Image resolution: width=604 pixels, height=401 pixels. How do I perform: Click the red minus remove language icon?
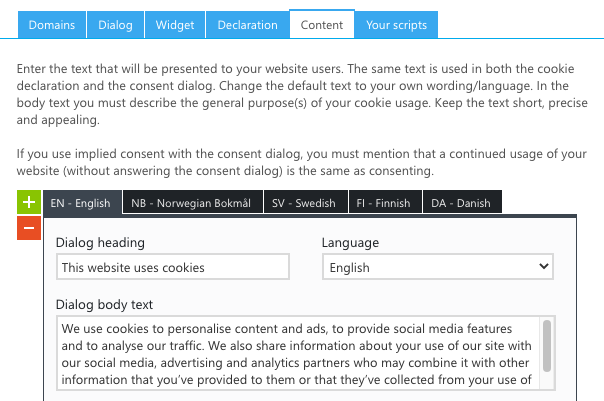29,228
